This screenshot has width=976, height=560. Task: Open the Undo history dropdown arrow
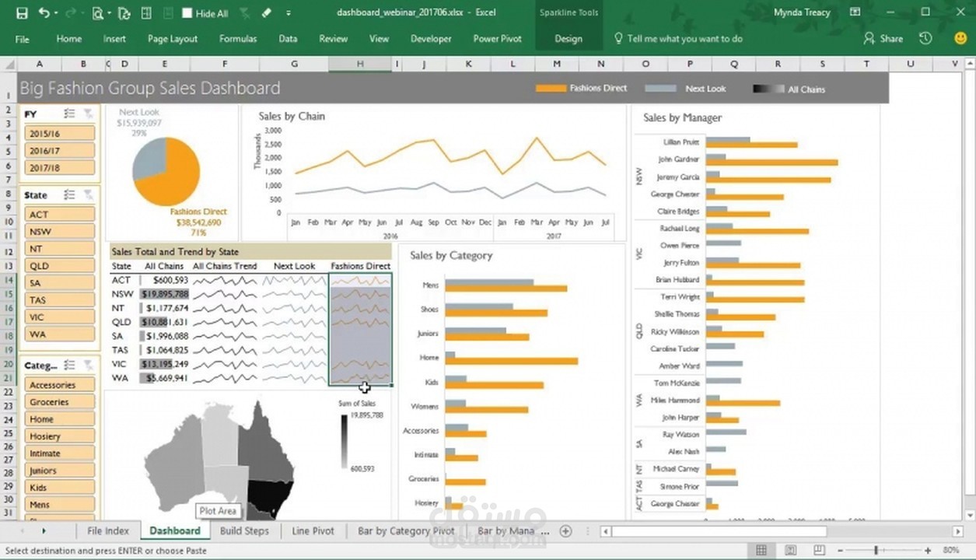point(55,13)
